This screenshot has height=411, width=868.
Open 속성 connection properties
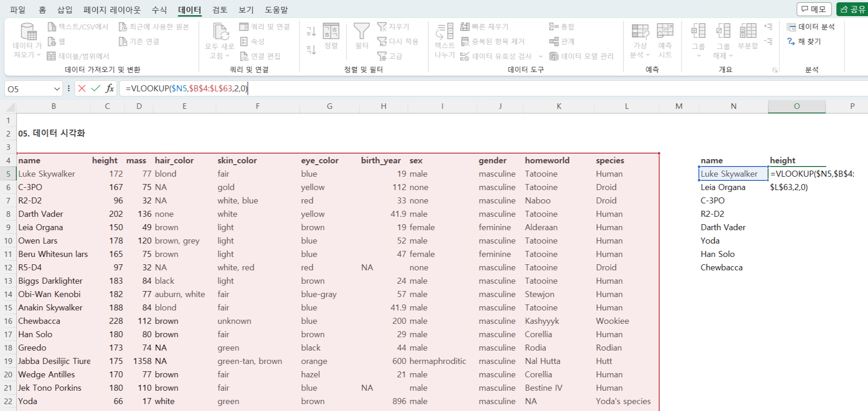[x=252, y=42]
